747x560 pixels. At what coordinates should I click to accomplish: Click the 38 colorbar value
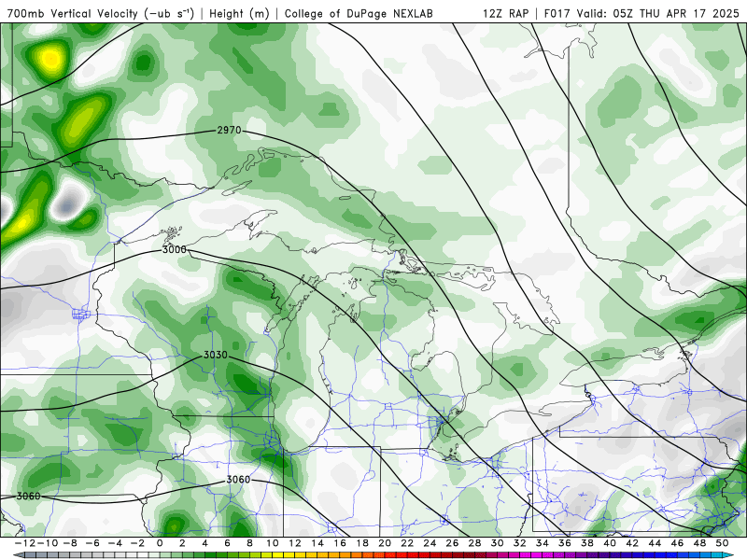[x=587, y=543]
